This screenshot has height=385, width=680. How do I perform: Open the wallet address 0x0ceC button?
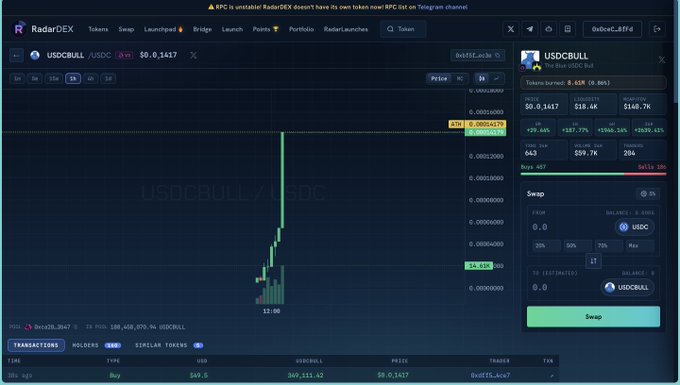click(x=612, y=29)
